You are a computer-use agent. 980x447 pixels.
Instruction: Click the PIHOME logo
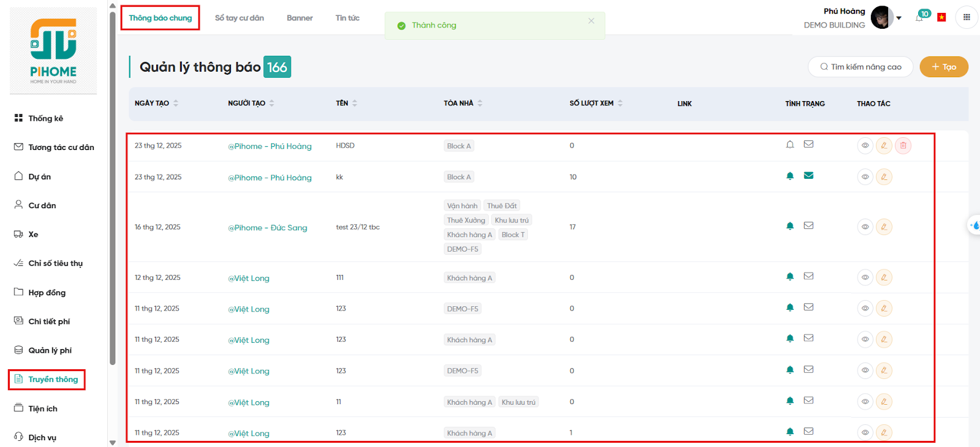[x=53, y=51]
